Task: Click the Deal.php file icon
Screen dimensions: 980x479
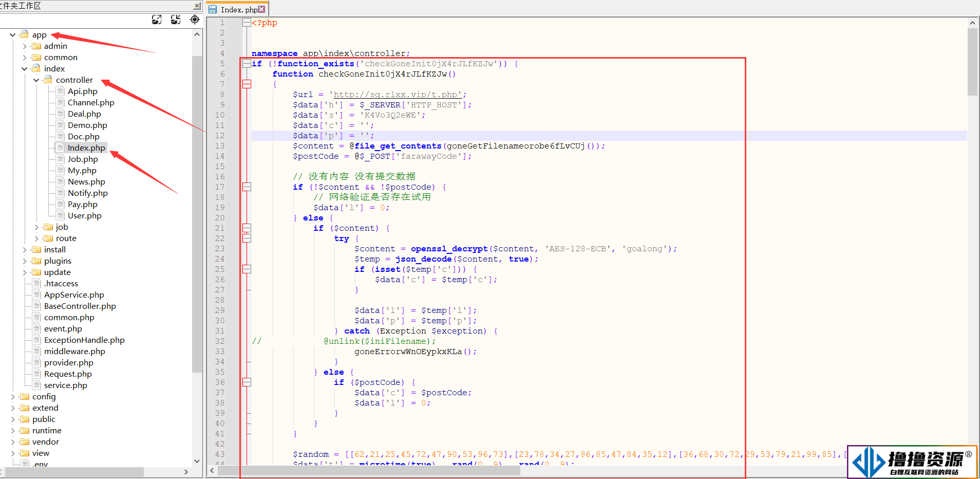Action: click(60, 114)
